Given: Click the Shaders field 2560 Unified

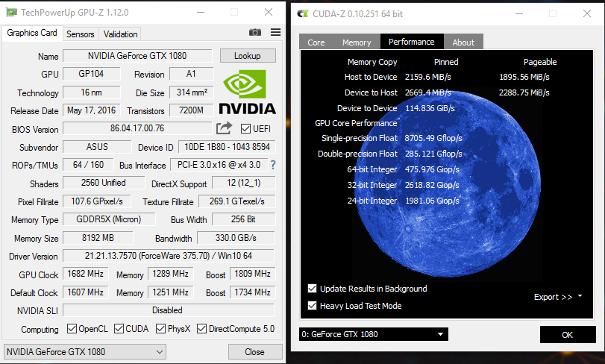Looking at the screenshot, I should [104, 183].
